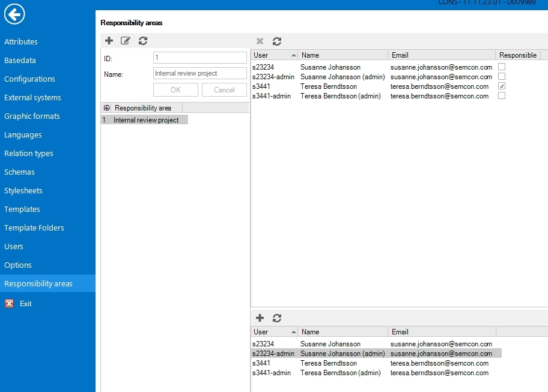Click the back arrow icon
The height and width of the screenshot is (392, 548).
pos(14,14)
